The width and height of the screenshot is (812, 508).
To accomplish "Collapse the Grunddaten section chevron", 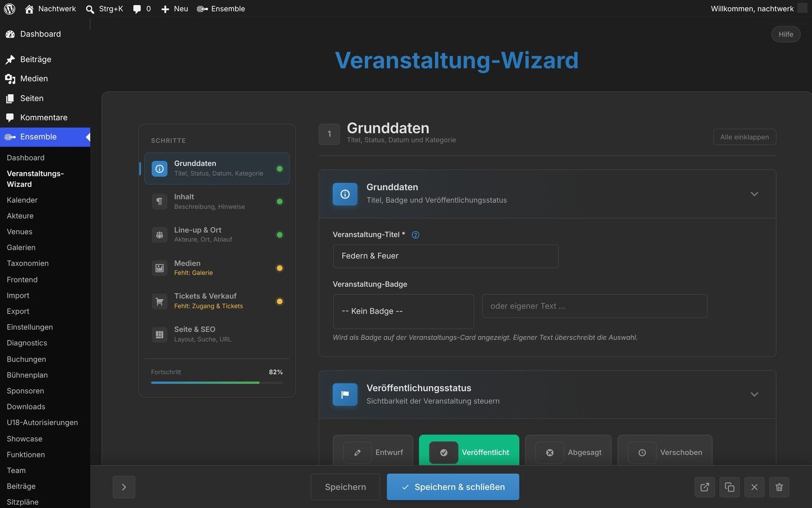I will pyautogui.click(x=754, y=194).
